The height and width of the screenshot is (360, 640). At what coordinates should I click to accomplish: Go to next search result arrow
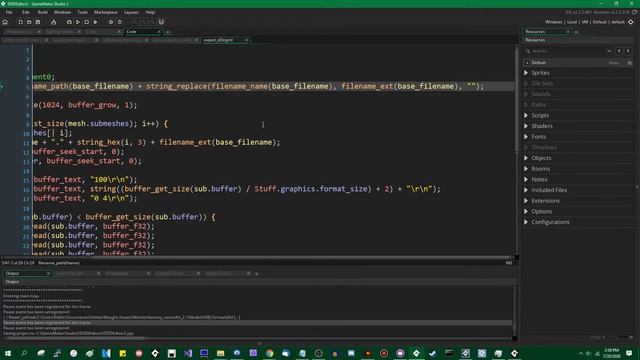tap(628, 51)
